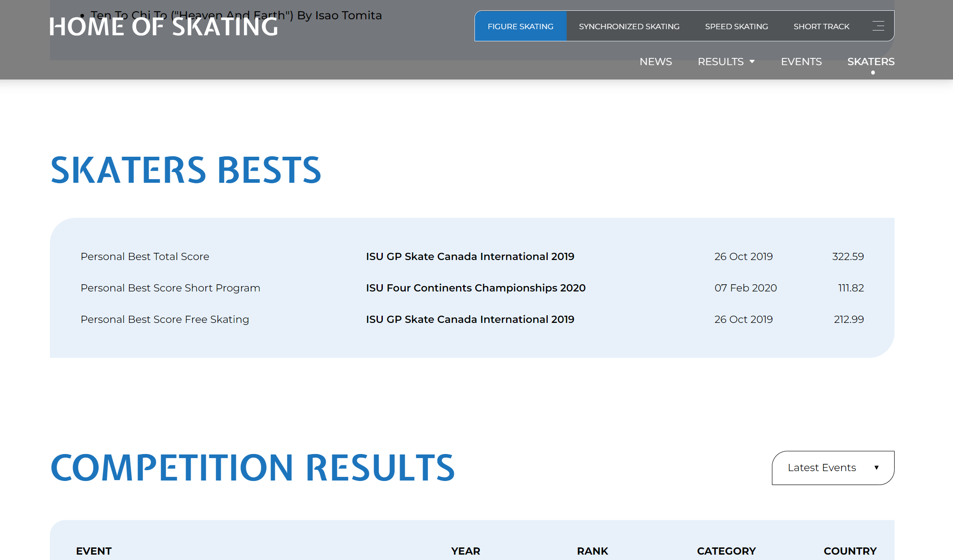This screenshot has width=953, height=560.
Task: Click the Results dropdown arrow
Action: pos(752,62)
